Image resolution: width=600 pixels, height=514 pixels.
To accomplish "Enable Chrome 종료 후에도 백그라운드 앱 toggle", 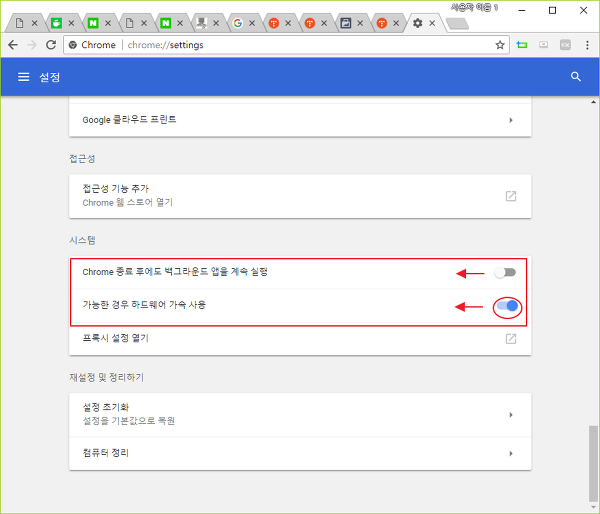I will coord(505,273).
